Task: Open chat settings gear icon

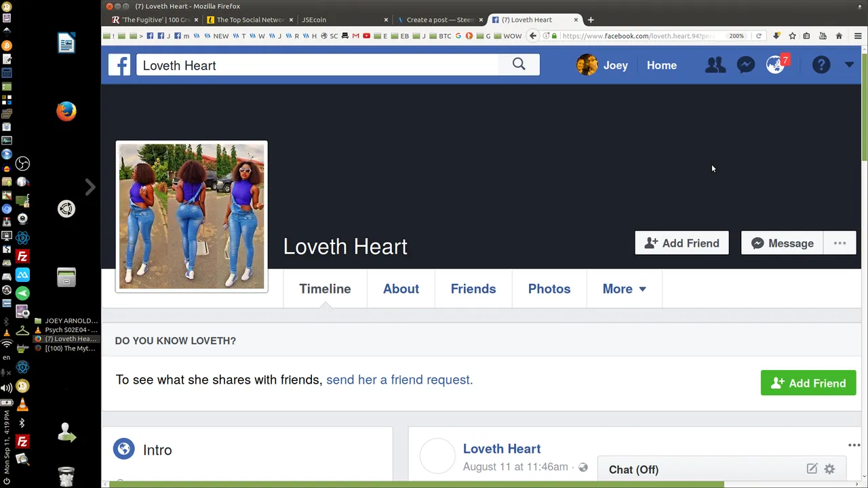Action: coord(829,469)
